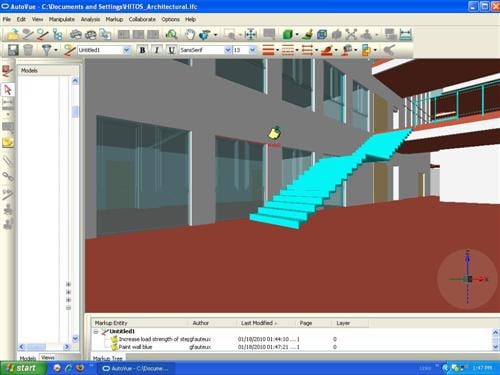Switch to the Views tab

click(48, 357)
